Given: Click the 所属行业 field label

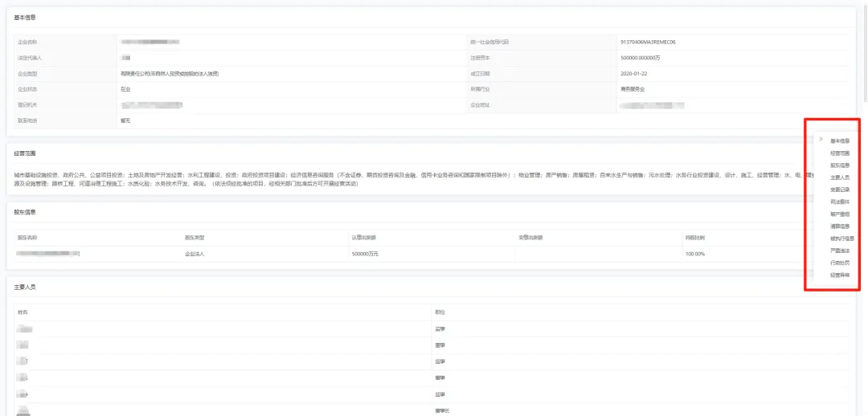Looking at the screenshot, I should click(480, 89).
